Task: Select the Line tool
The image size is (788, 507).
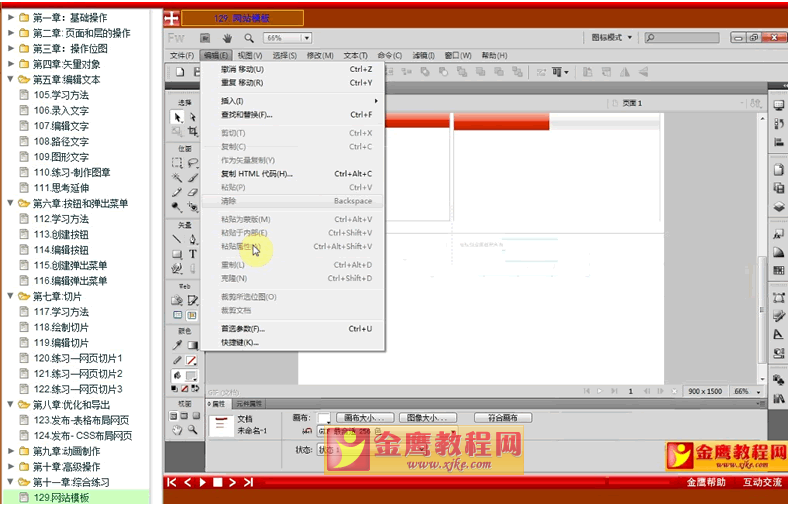Action: click(x=177, y=239)
